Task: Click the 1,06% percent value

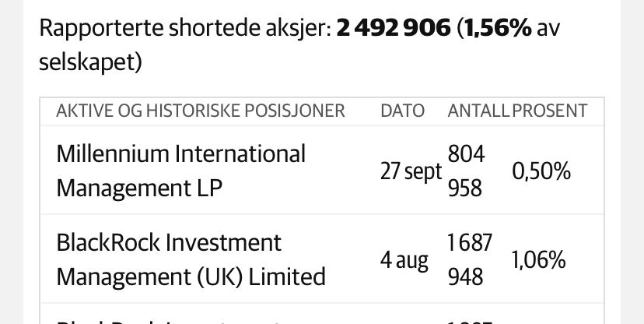Action: point(539,260)
